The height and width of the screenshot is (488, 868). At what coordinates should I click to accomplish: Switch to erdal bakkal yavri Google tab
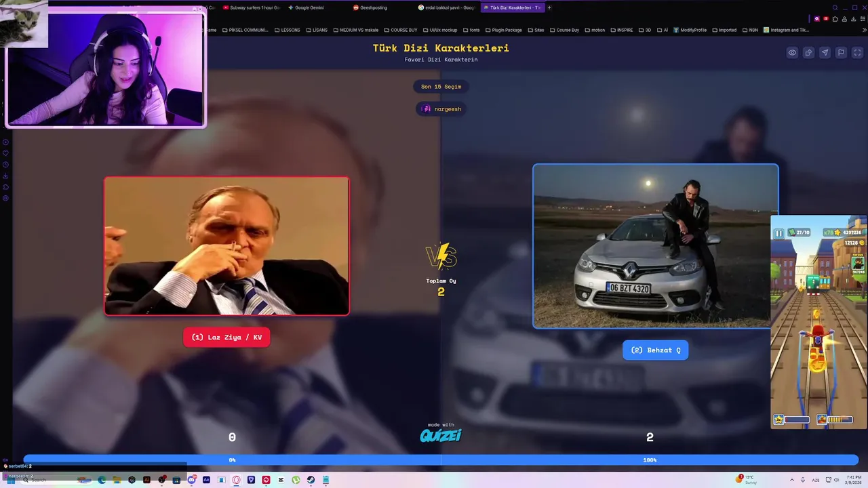click(446, 7)
